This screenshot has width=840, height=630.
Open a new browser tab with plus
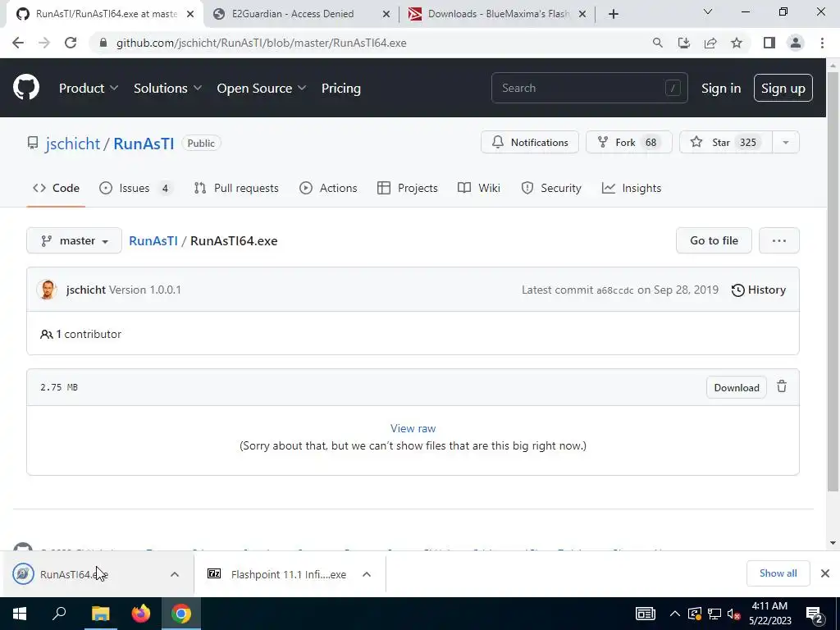tap(614, 14)
